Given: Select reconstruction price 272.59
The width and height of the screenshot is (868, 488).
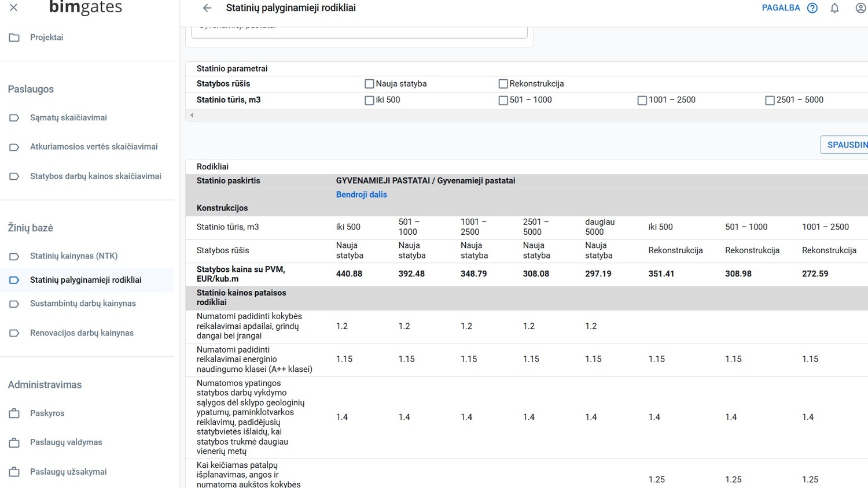Looking at the screenshot, I should click(815, 274).
